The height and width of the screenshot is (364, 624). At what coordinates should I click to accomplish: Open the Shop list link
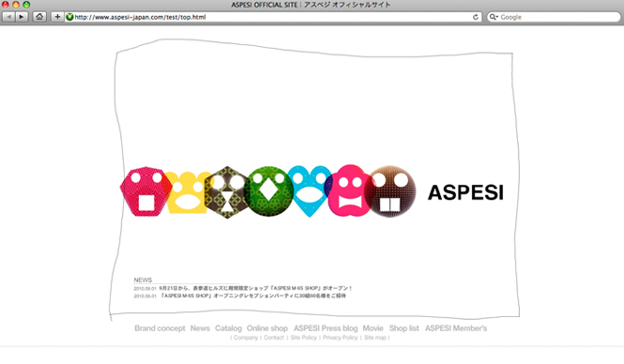coord(403,328)
